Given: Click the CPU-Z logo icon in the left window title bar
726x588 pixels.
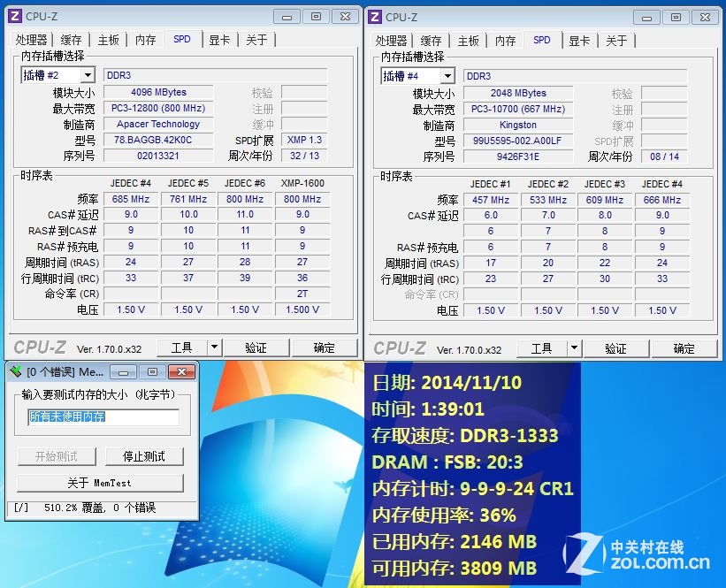Looking at the screenshot, I should coord(15,16).
